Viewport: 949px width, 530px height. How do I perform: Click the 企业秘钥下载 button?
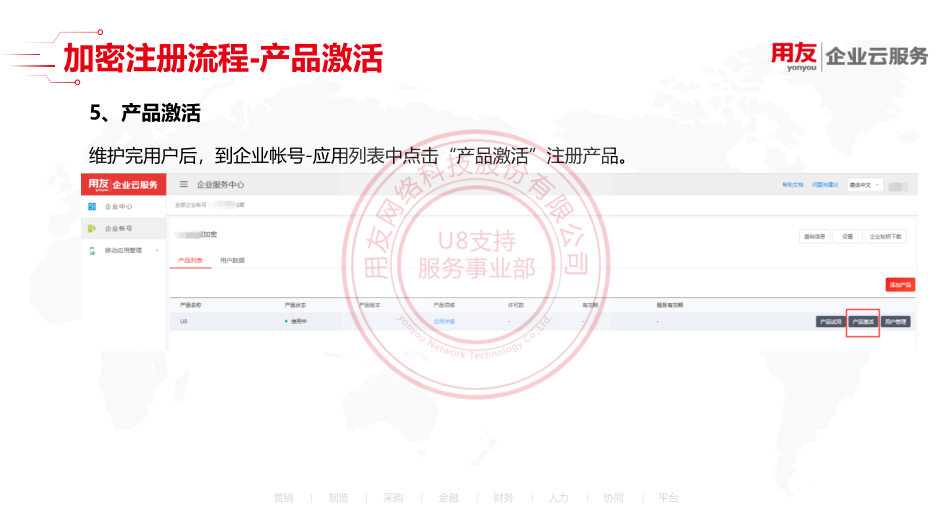pos(885,237)
